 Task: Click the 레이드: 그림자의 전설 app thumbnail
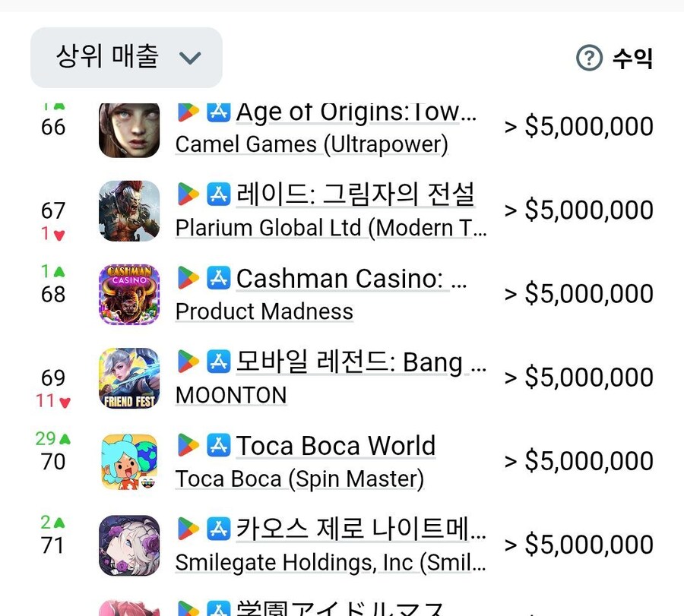click(x=128, y=210)
